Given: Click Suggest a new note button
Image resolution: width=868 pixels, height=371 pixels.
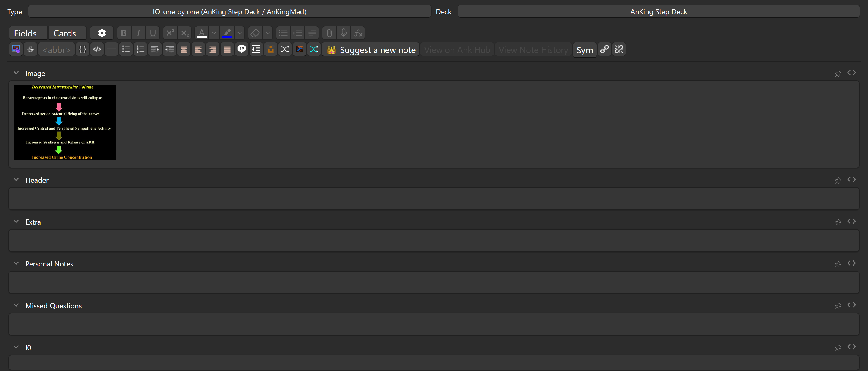Looking at the screenshot, I should pyautogui.click(x=371, y=50).
